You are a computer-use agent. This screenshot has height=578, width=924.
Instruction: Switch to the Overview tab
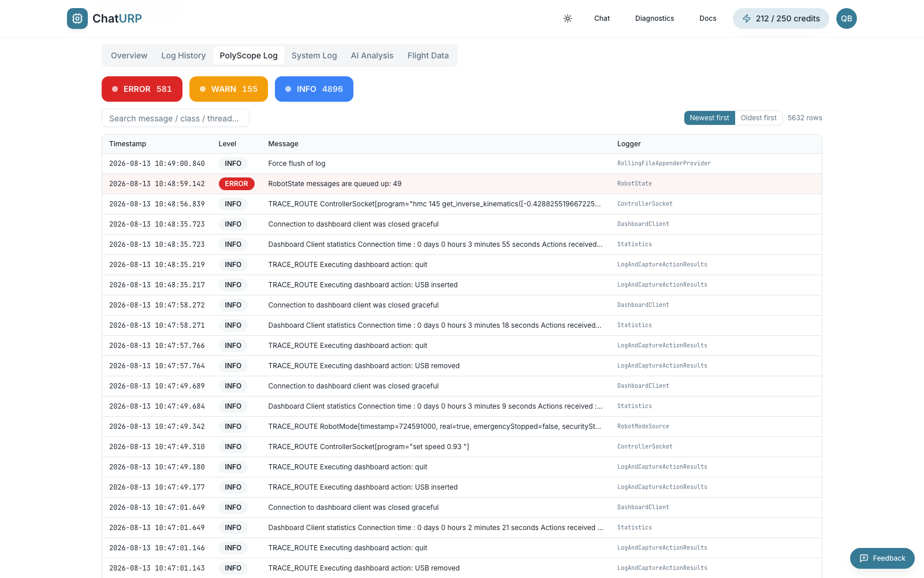pos(129,55)
